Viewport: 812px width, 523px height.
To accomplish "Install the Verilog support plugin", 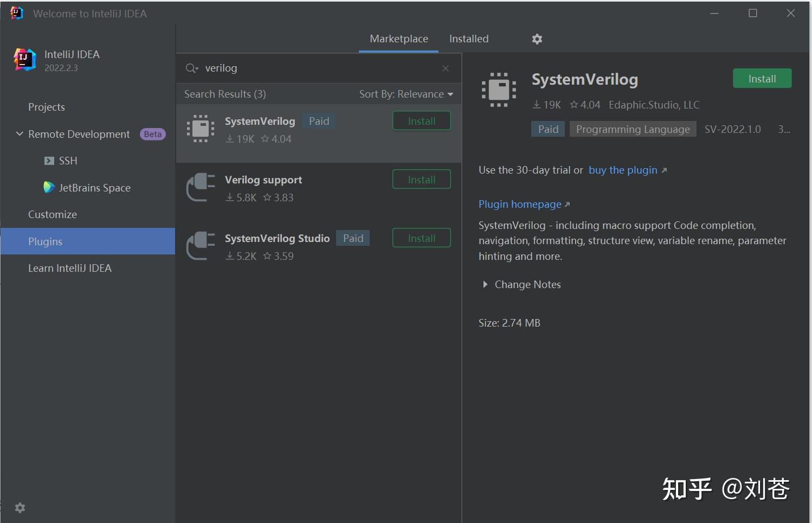I will pyautogui.click(x=422, y=180).
